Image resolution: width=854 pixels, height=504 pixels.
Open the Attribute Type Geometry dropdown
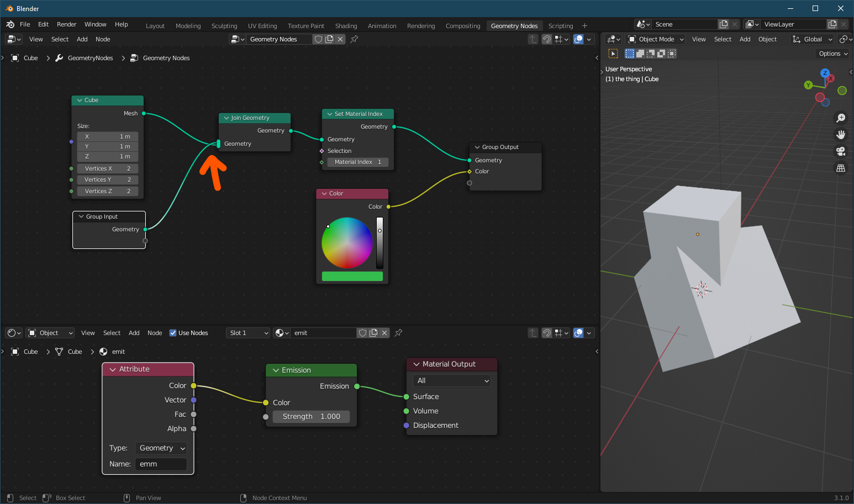tap(161, 448)
